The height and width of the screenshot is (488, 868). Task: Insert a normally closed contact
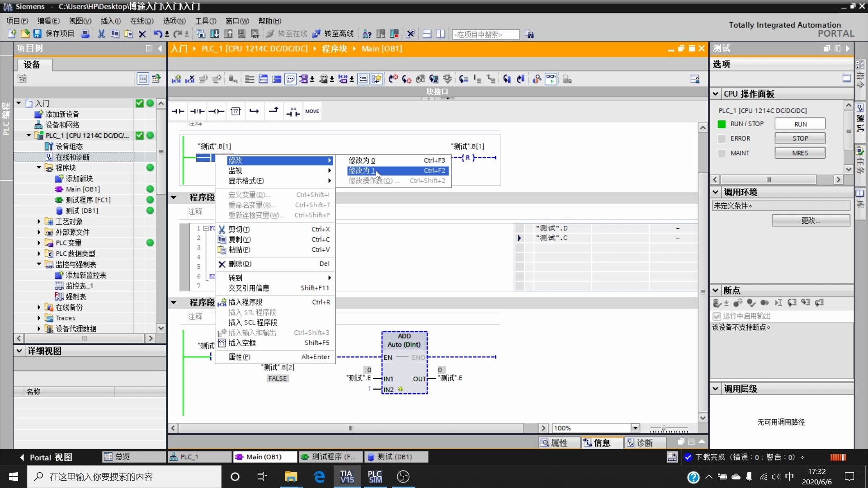point(197,111)
